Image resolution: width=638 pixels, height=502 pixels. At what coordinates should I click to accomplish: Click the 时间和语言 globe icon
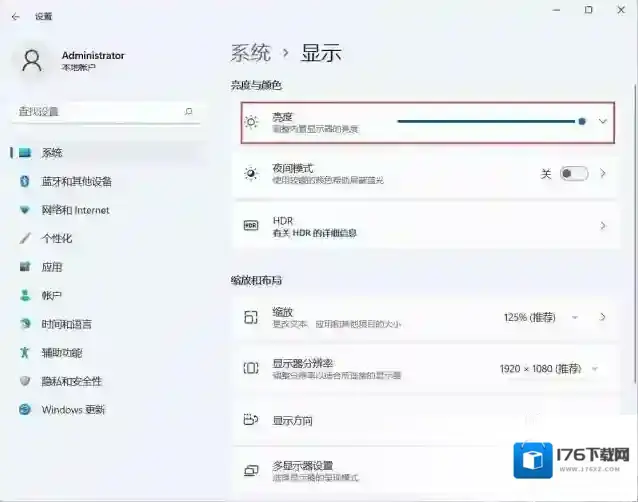click(x=25, y=324)
